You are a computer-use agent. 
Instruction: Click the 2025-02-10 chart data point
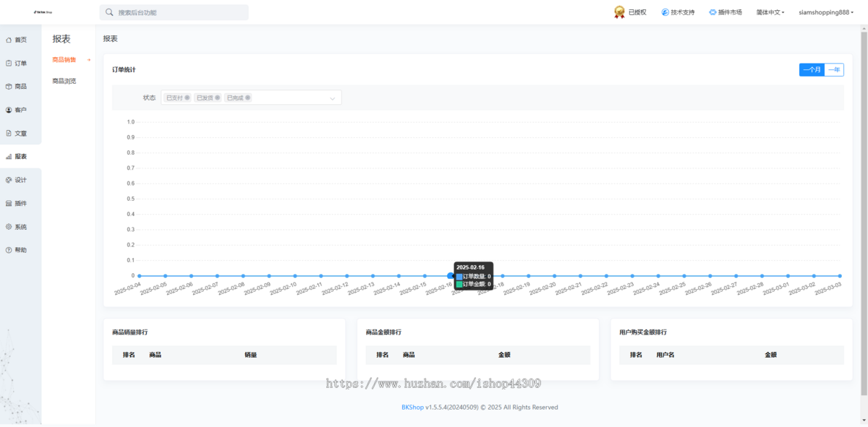(x=295, y=275)
